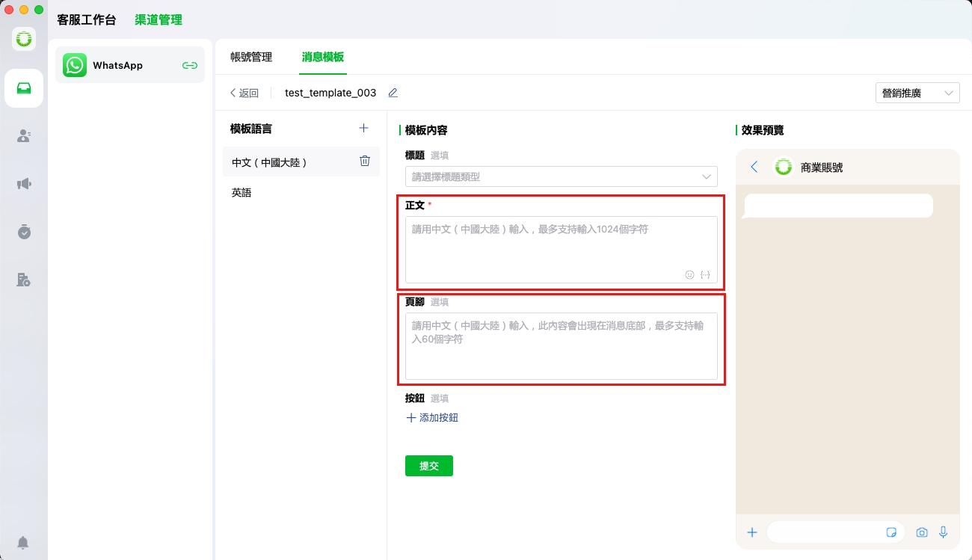Open the 營銷推廣 category dropdown

[x=917, y=93]
